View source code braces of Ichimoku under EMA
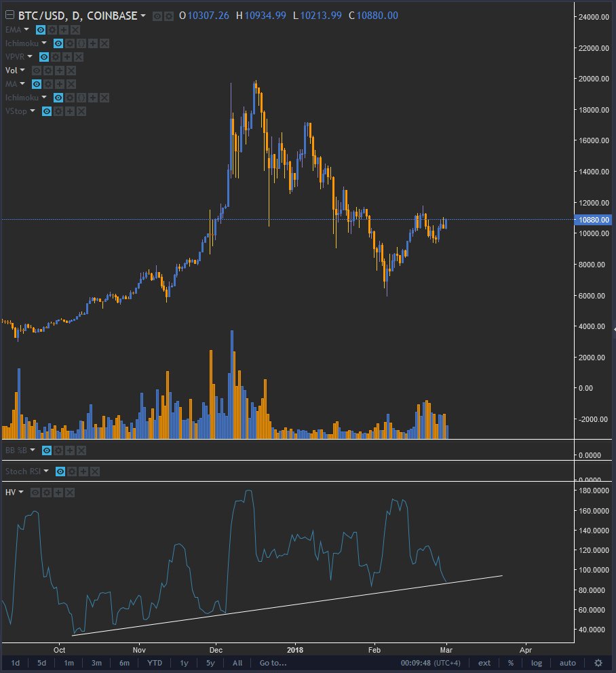 pyautogui.click(x=81, y=43)
